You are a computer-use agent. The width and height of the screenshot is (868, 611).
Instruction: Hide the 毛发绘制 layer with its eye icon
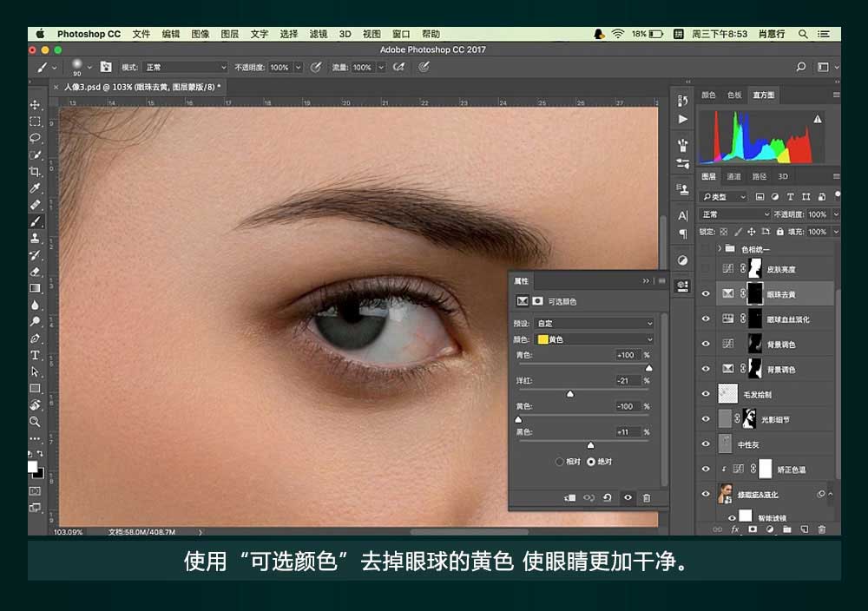pos(706,394)
